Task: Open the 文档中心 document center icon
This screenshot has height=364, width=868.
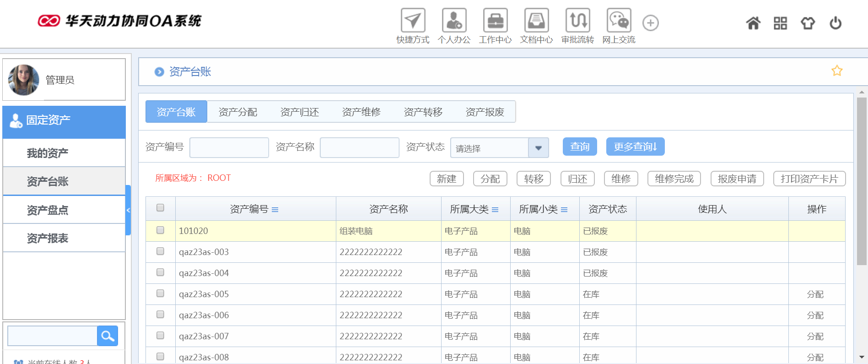Action: click(536, 21)
